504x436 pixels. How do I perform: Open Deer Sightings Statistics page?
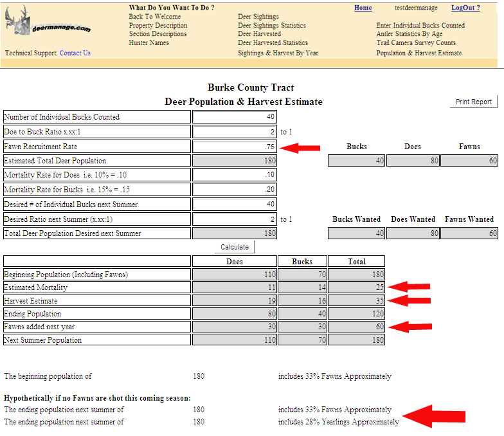pos(271,25)
